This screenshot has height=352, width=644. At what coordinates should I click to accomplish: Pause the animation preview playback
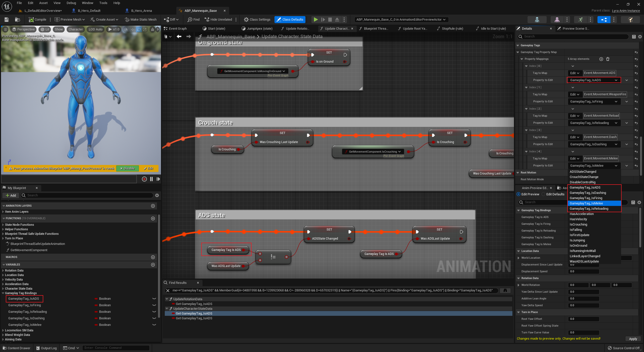[x=151, y=179]
